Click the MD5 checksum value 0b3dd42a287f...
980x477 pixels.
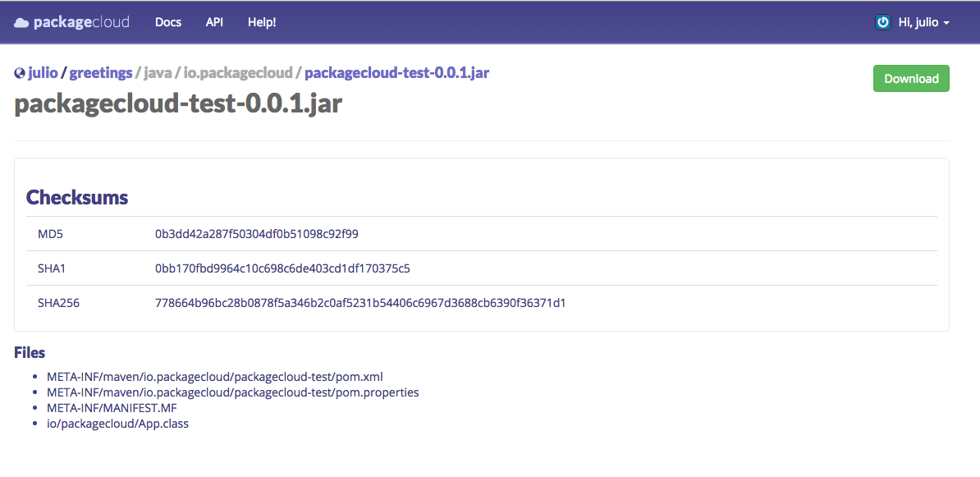pyautogui.click(x=257, y=235)
